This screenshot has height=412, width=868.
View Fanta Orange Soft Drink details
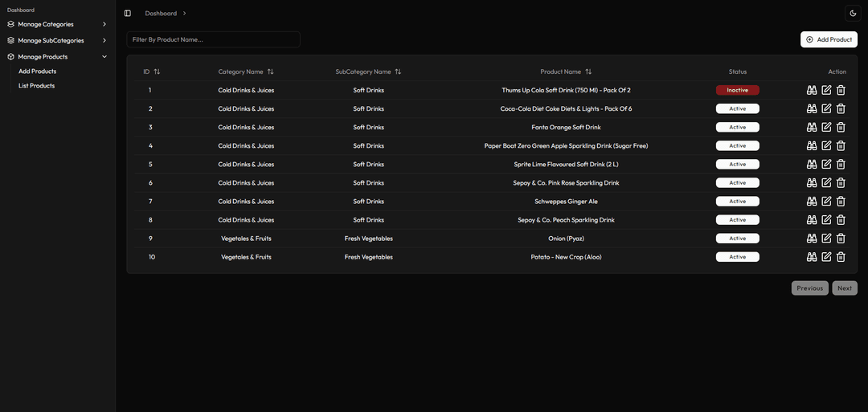tap(812, 127)
